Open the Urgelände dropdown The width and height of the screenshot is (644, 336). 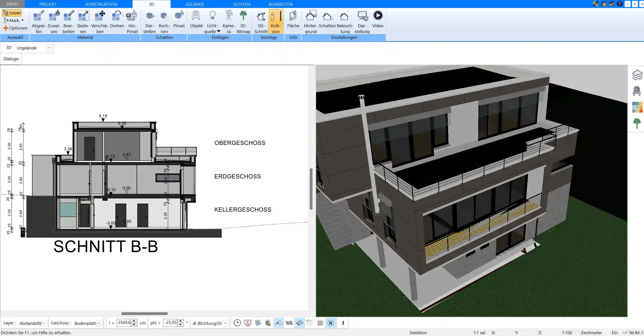tap(49, 48)
